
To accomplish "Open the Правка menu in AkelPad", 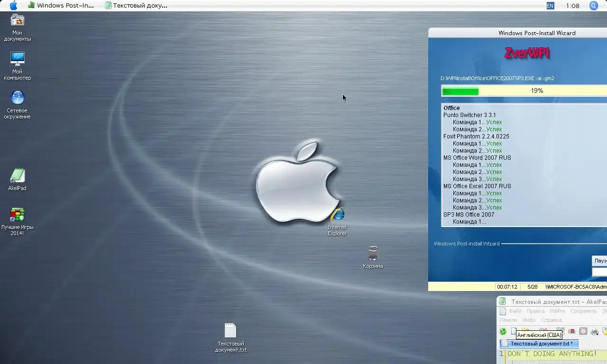I will (535, 311).
